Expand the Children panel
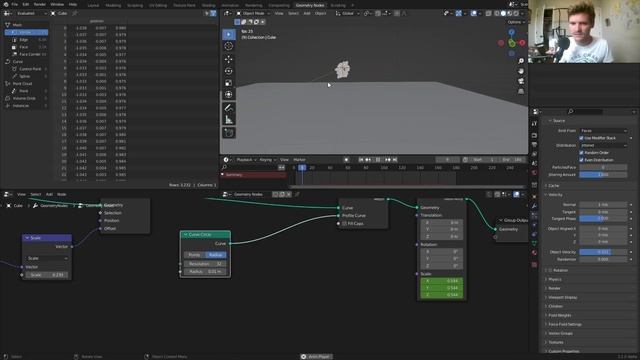640x360 pixels. [555, 306]
